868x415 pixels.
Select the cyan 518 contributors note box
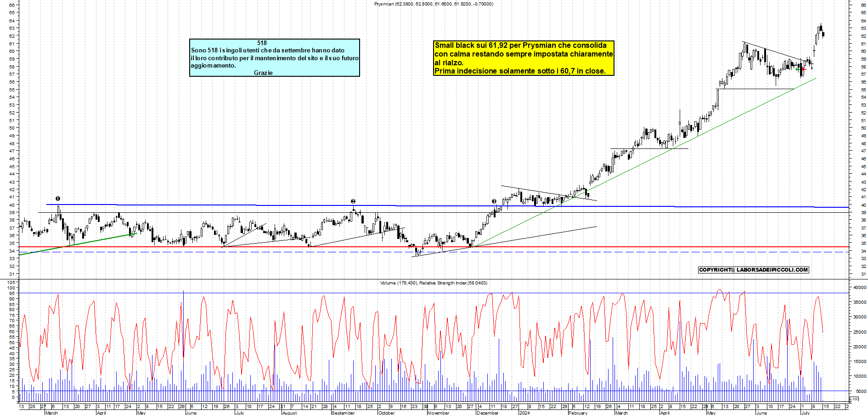point(275,57)
